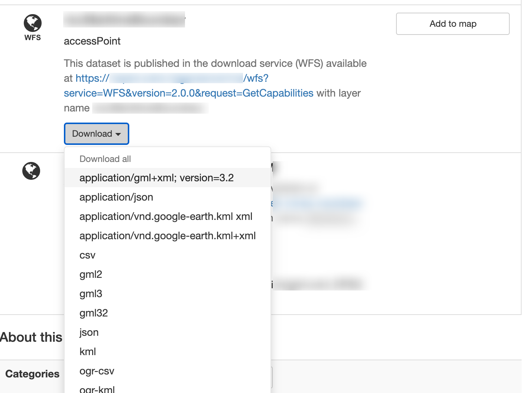The width and height of the screenshot is (532, 393).
Task: Select application/vnd.google-earth.kml+xml option
Action: tap(168, 236)
